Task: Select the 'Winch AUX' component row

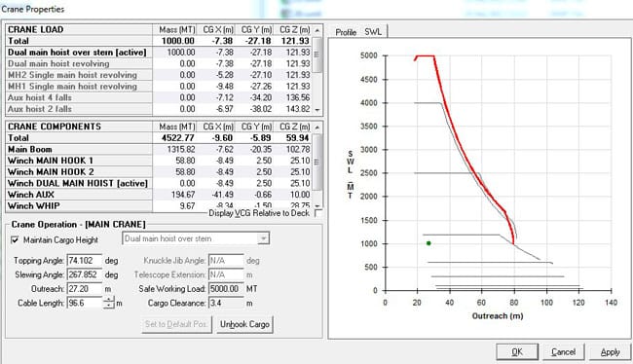Action: [x=159, y=195]
